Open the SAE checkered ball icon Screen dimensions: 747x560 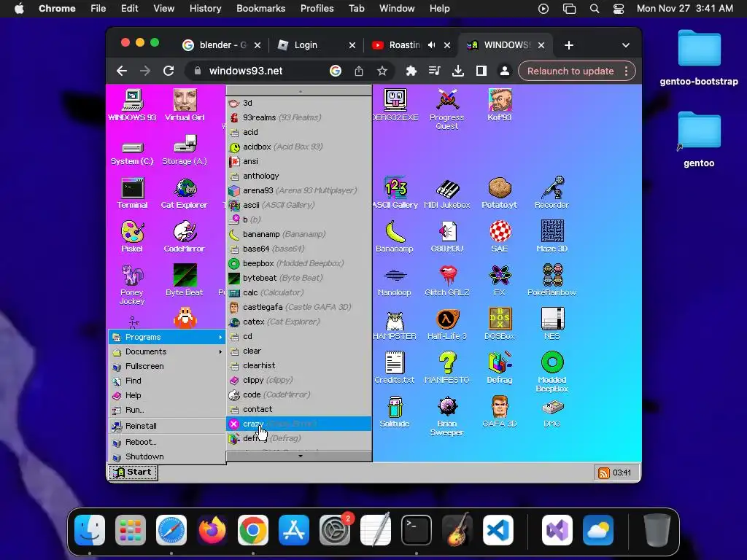[x=500, y=237]
